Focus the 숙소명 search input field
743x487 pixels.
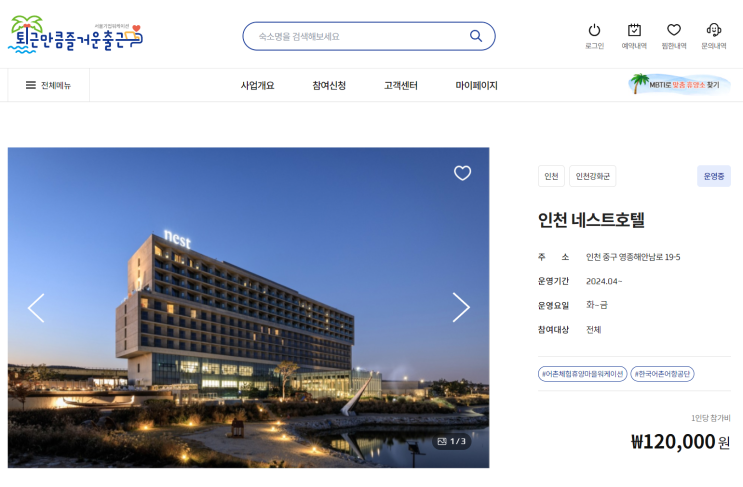coord(360,36)
